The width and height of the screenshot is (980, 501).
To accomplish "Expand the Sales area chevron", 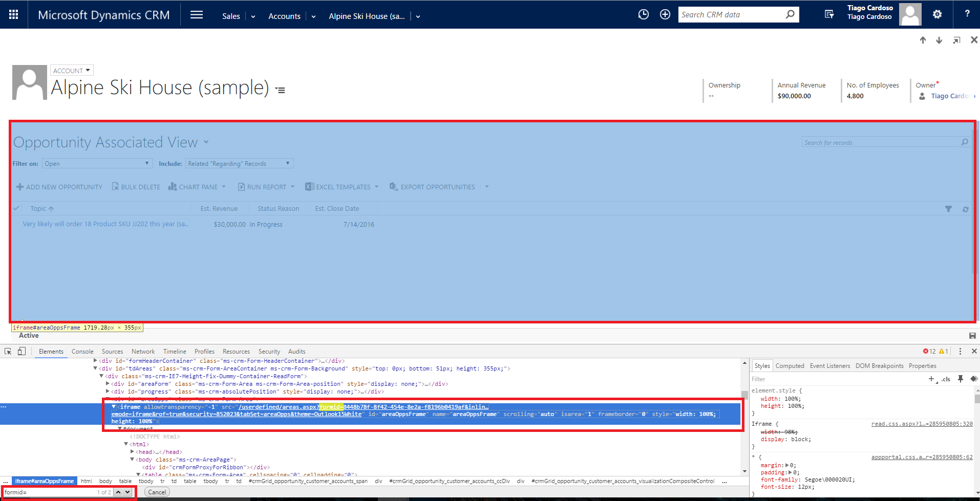I will [x=253, y=16].
